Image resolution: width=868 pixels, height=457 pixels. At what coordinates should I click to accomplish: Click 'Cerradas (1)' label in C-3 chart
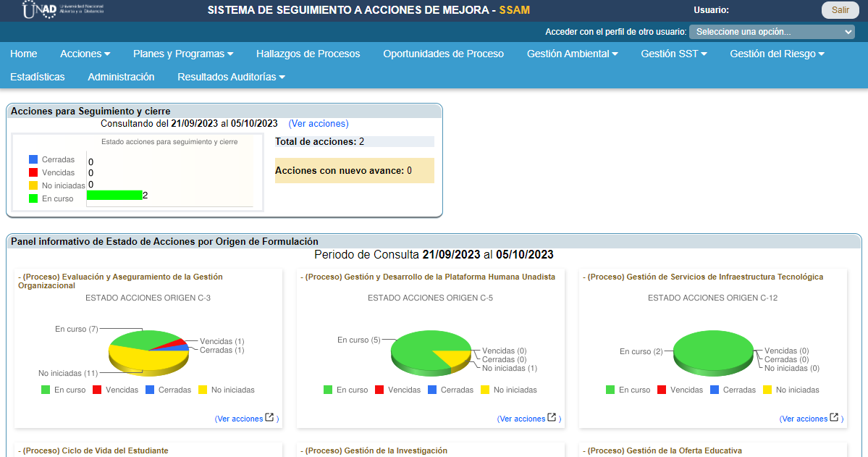click(222, 350)
